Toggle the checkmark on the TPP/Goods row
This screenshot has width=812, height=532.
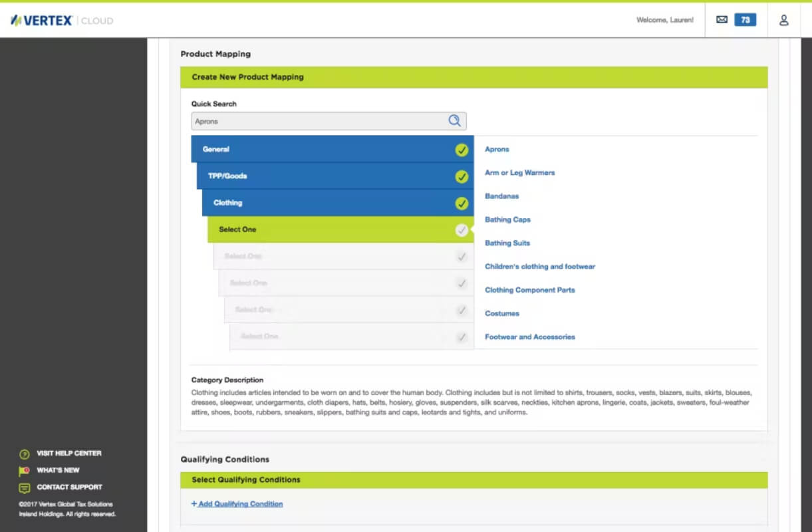point(462,176)
